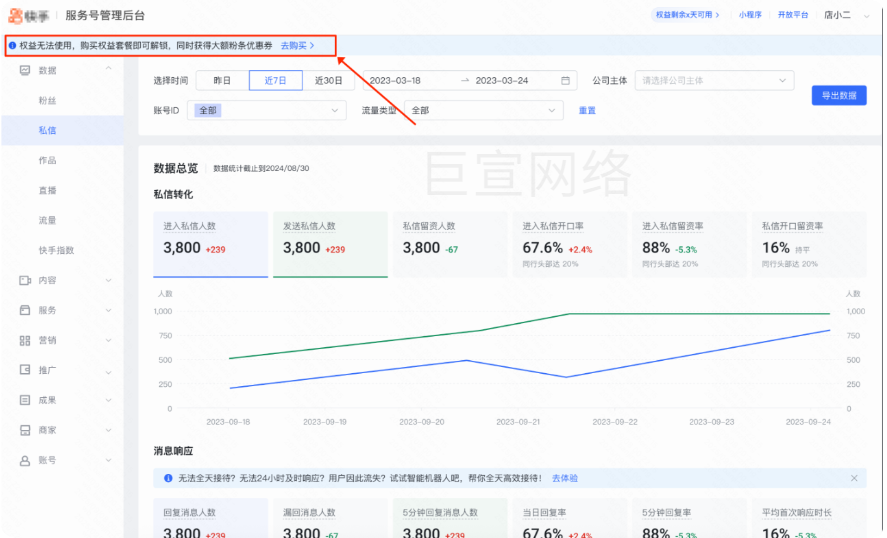This screenshot has width=887, height=538.
Task: Open 直播 in the sidebar
Action: tap(48, 190)
